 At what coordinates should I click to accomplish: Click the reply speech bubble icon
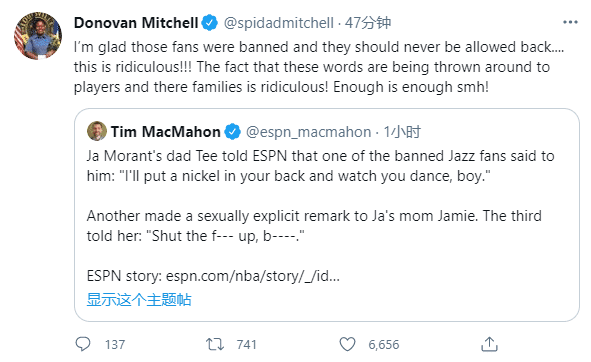pyautogui.click(x=83, y=344)
